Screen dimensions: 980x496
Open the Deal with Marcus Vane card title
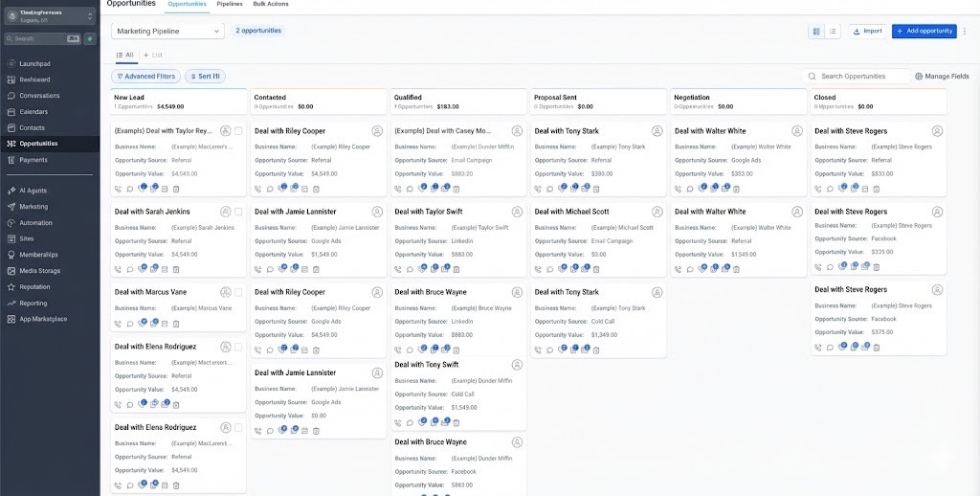[x=150, y=292]
